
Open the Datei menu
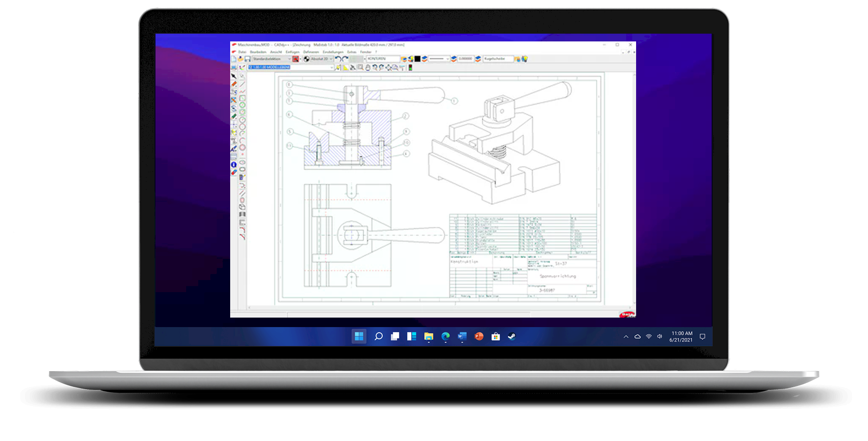coord(242,52)
